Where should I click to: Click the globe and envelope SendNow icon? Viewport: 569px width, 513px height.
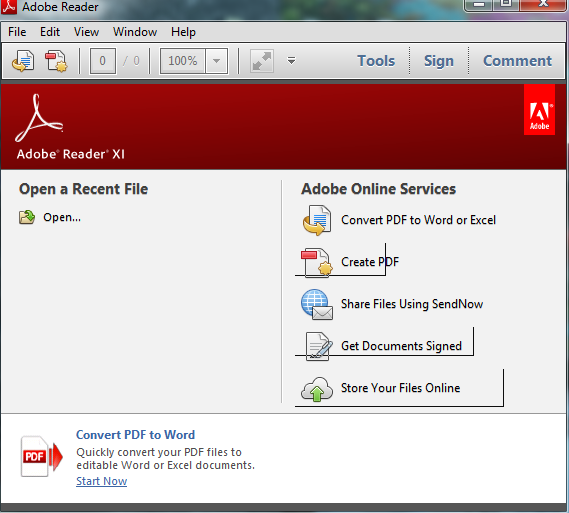coord(317,304)
